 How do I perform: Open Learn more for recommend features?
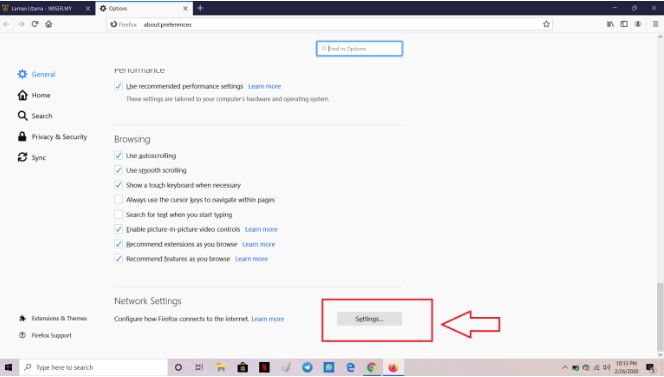252,258
